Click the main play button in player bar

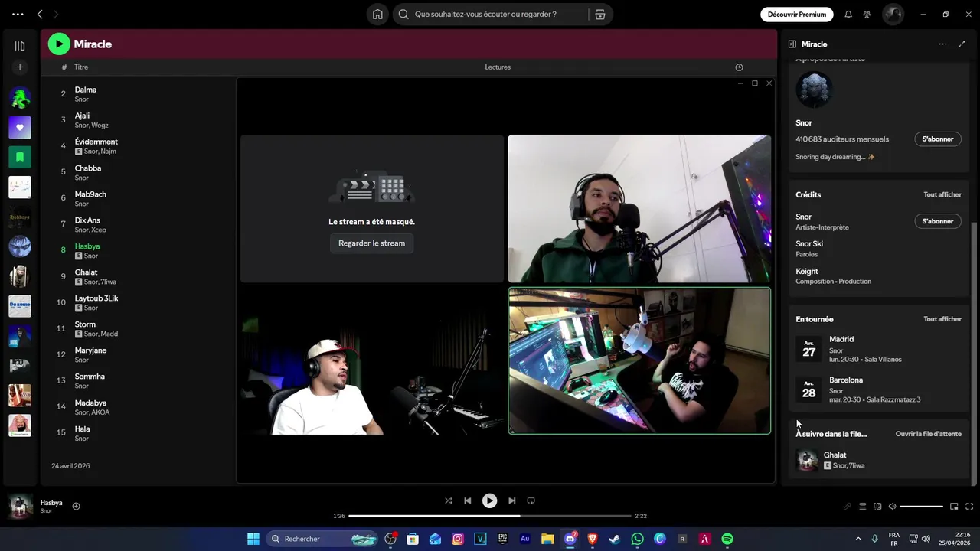coord(489,500)
